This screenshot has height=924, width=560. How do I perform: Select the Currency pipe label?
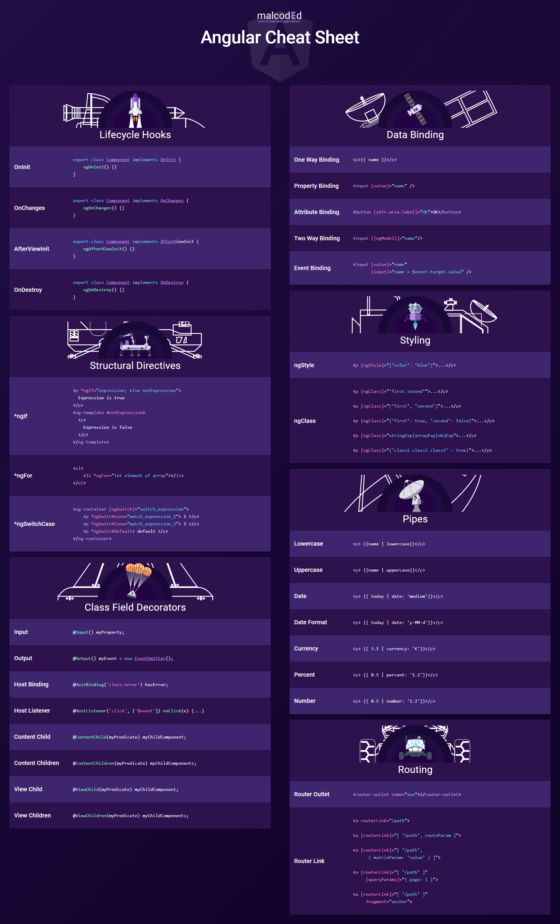(306, 649)
